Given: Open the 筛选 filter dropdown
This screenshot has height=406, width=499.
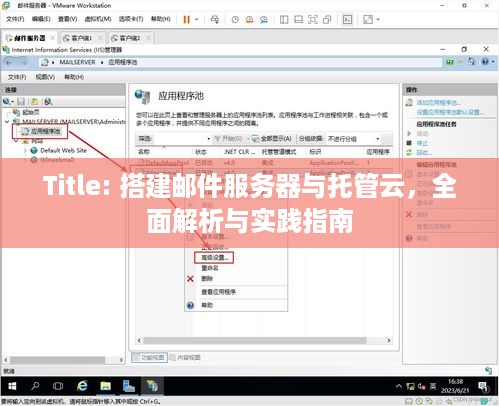Looking at the screenshot, I should [209, 139].
